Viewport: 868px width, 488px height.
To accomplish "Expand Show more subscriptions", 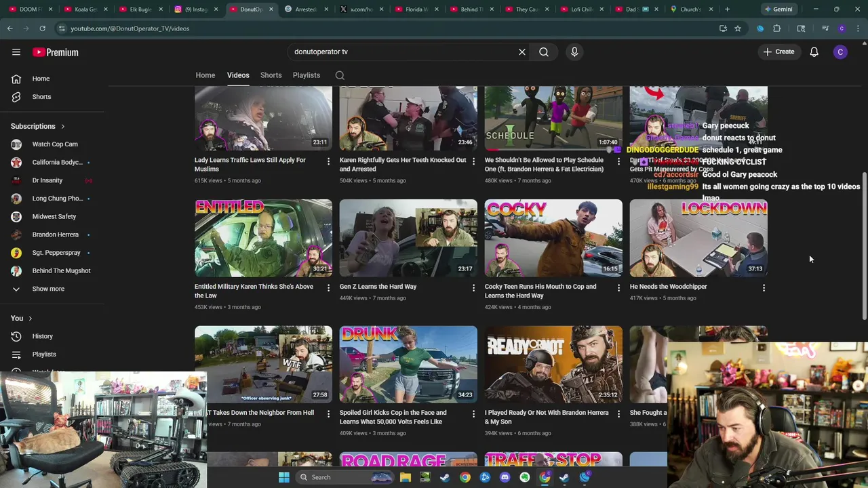I will (x=48, y=289).
